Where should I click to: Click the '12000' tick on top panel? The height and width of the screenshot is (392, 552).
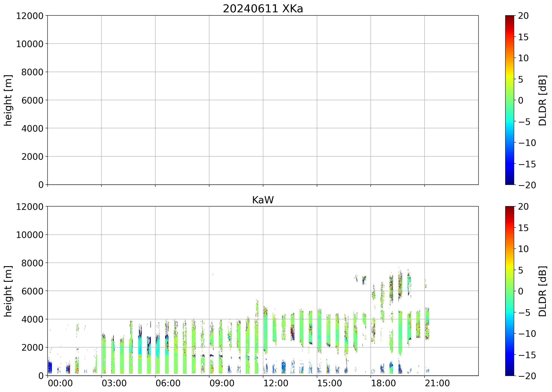(30, 16)
